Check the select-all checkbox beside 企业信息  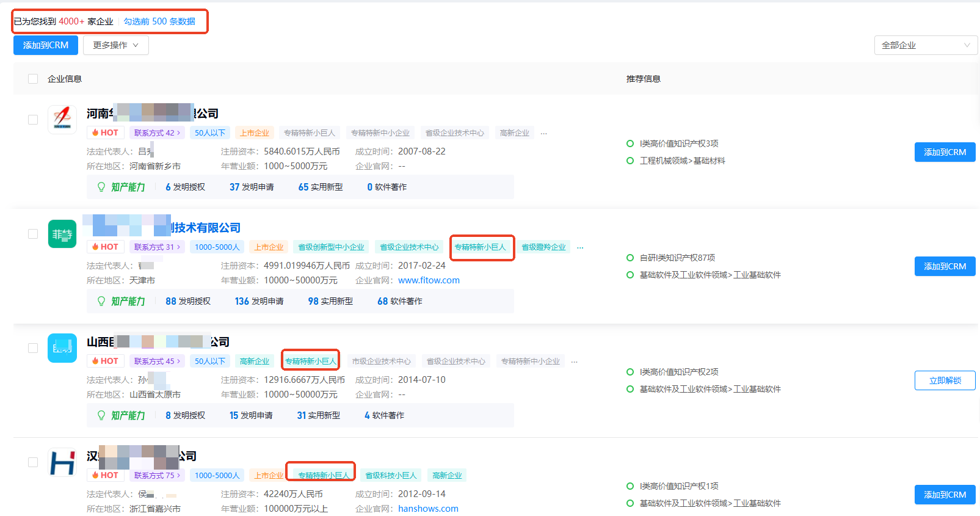[33, 79]
